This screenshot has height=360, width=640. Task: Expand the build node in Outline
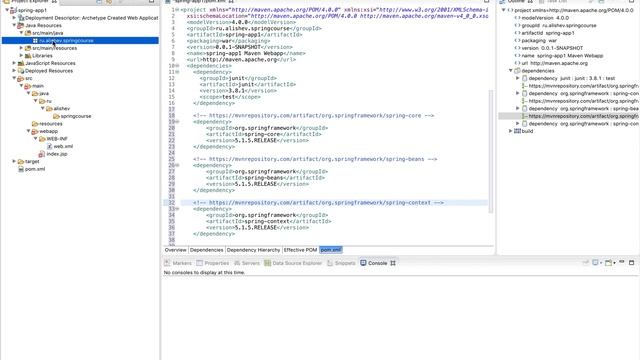[x=510, y=131]
